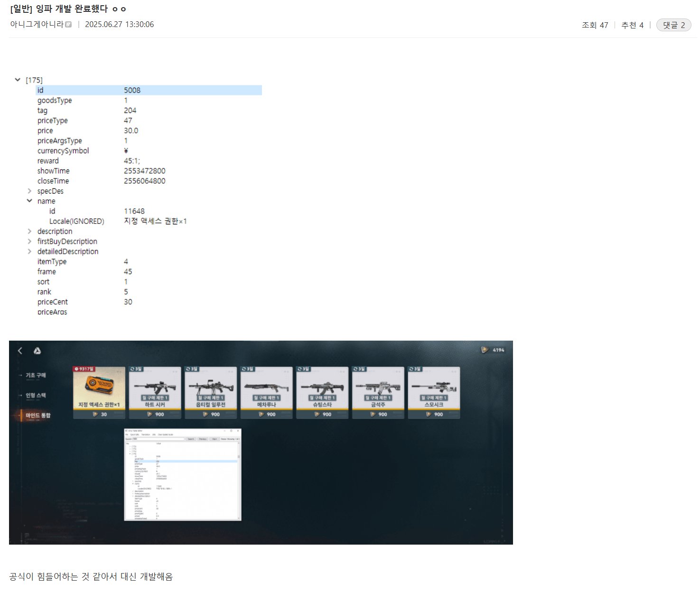Click the 지정 액세스 권한×1 card label

pyautogui.click(x=99, y=405)
